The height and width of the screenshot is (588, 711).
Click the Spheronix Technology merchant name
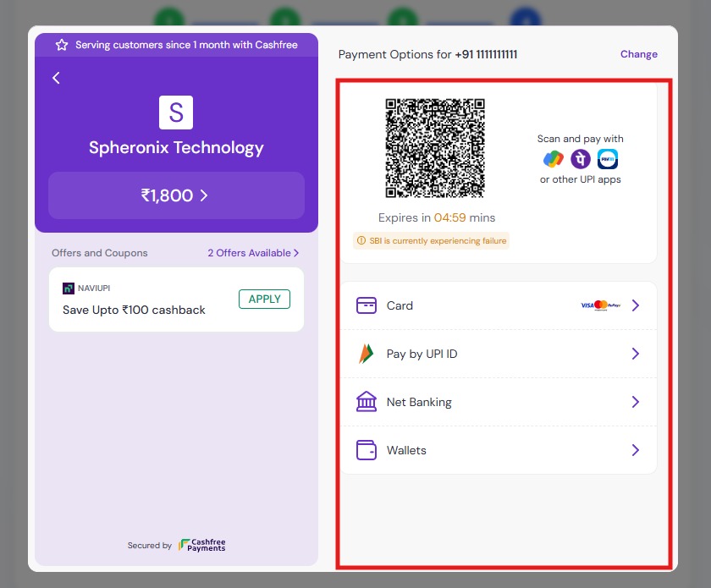tap(176, 148)
